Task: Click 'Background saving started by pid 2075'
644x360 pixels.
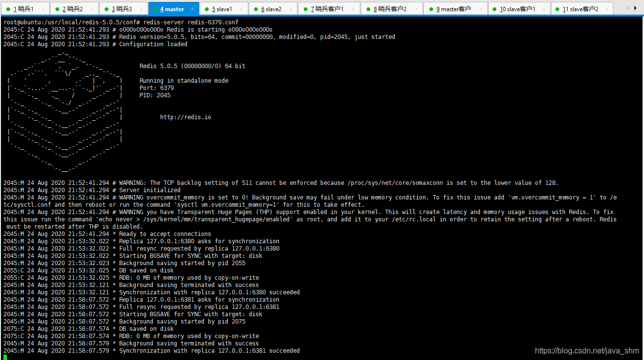Action: click(124, 322)
